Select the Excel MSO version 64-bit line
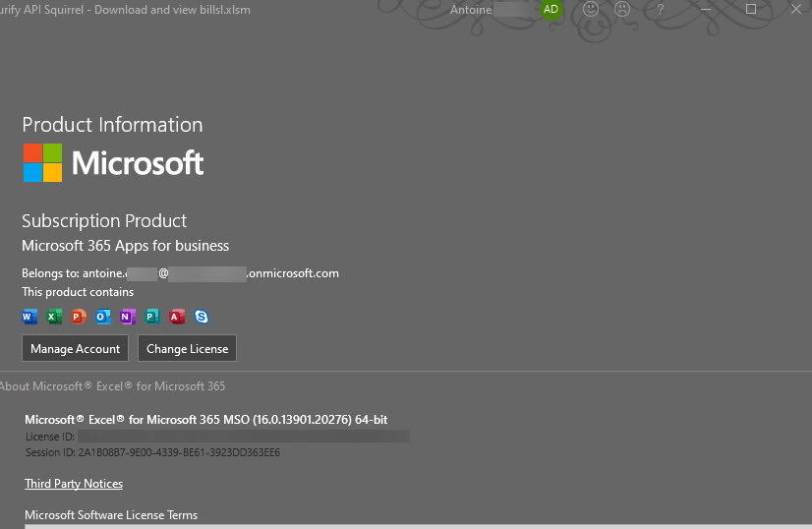The image size is (812, 529). (206, 420)
